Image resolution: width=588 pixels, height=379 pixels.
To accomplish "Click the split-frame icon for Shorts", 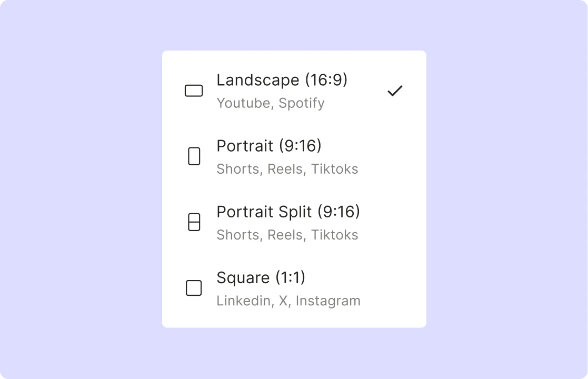I will 194,222.
